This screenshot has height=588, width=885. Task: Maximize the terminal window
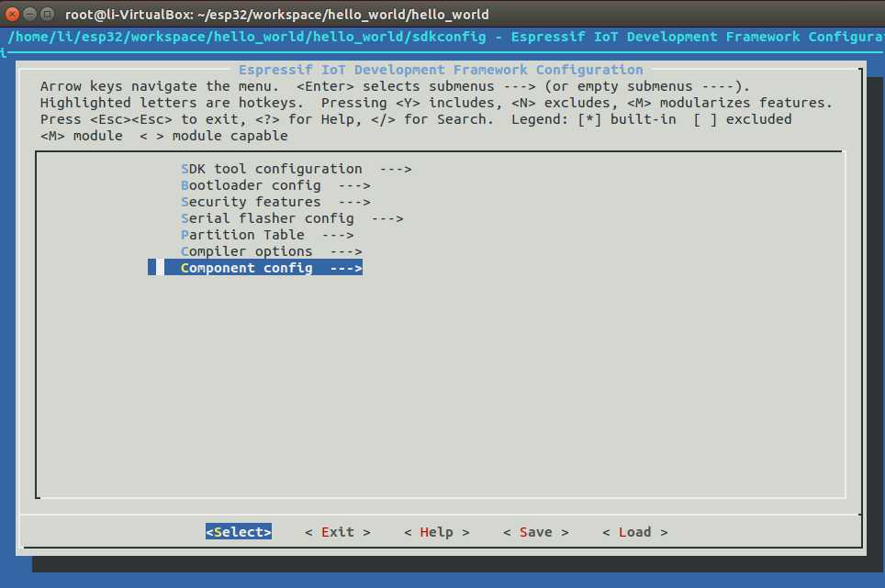click(48, 14)
